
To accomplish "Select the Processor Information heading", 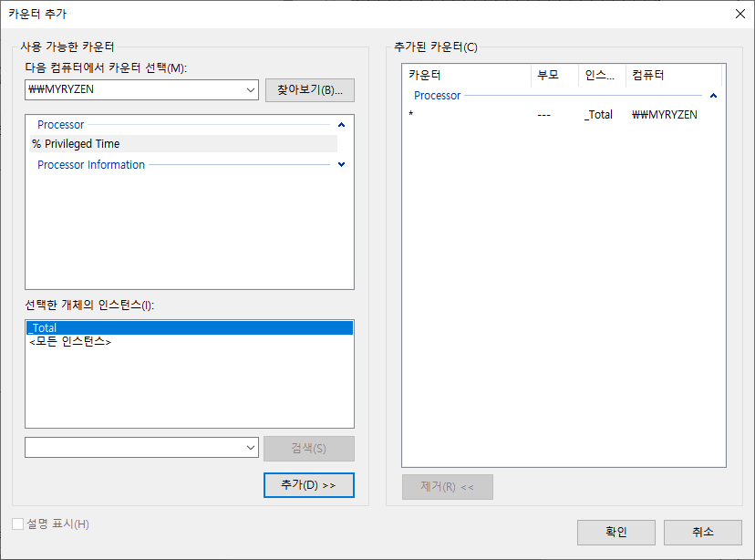I will [x=91, y=165].
